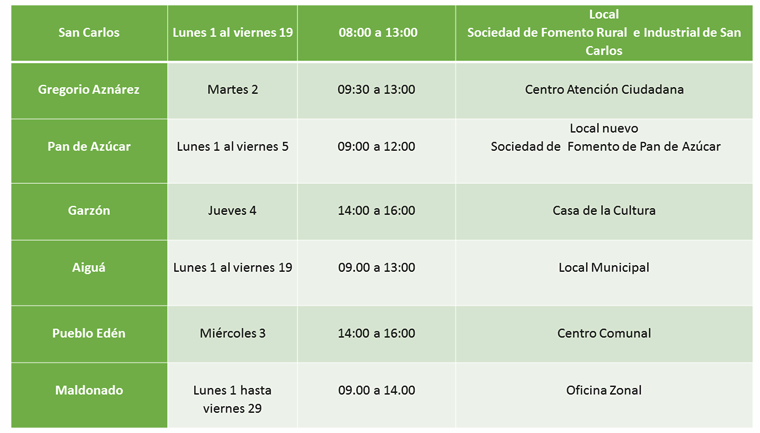The width and height of the screenshot is (760, 433).
Task: Click the 08:00 a 13:00 schedule cell
Action: click(x=377, y=32)
